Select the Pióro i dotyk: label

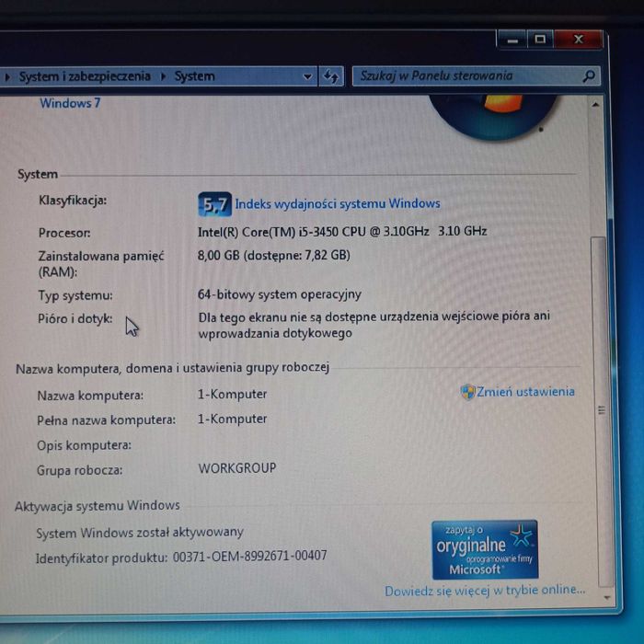click(x=75, y=319)
